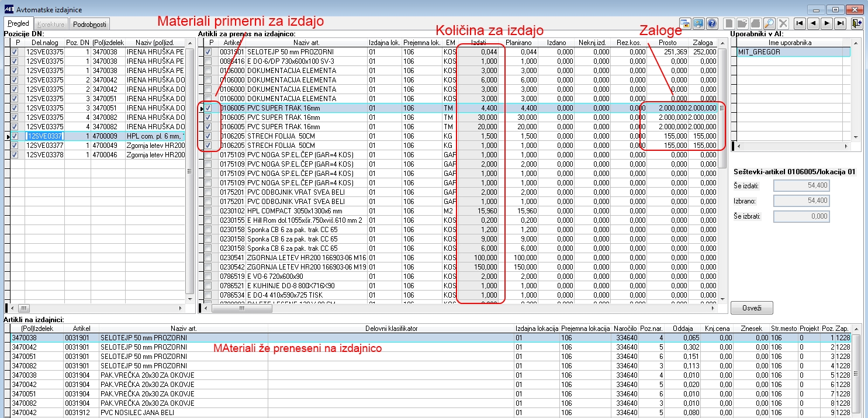
Task: Open the monitor settings icon near the help icon
Action: point(698,23)
